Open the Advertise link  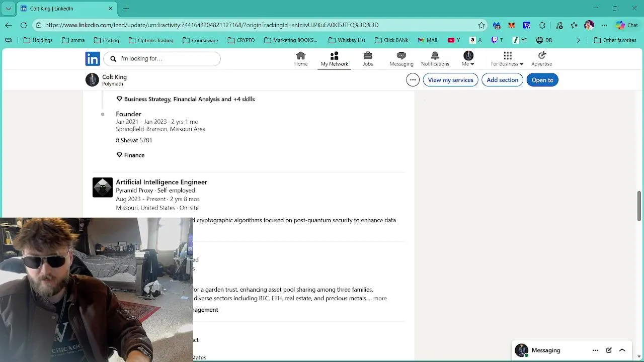point(542,59)
